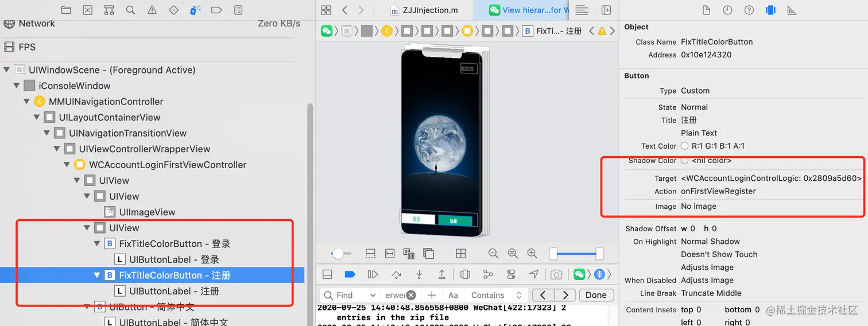
Task: Adjust the view mode
Action: click(409, 253)
